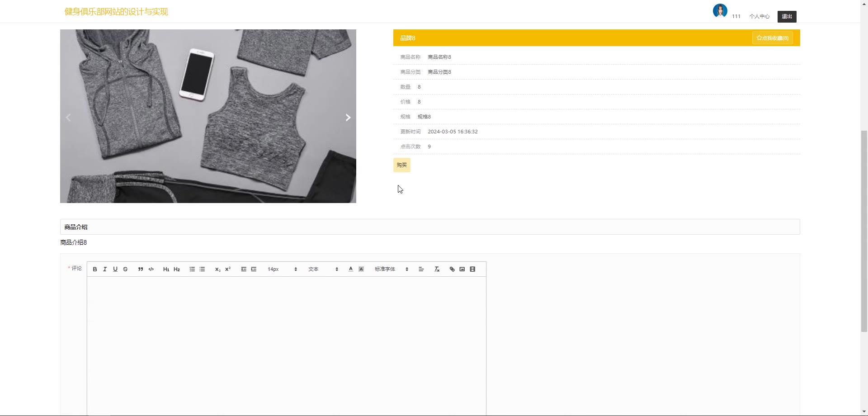Apply strikethrough formatting in editor toolbar
Image resolution: width=868 pixels, height=416 pixels.
(125, 269)
